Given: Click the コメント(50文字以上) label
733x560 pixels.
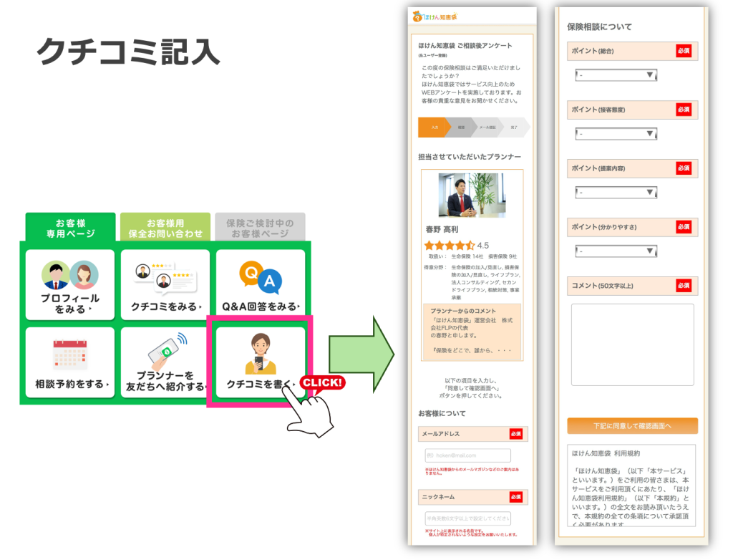Looking at the screenshot, I should (603, 286).
